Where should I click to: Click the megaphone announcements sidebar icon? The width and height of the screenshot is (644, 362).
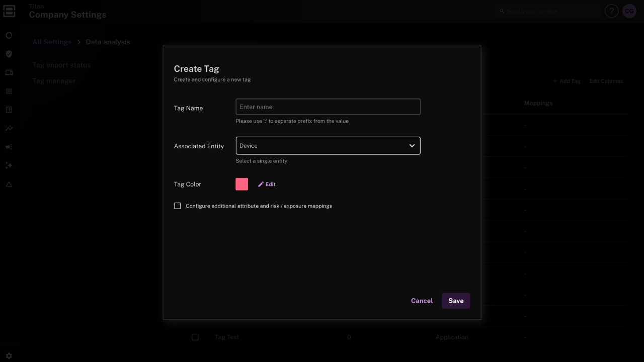click(x=9, y=147)
